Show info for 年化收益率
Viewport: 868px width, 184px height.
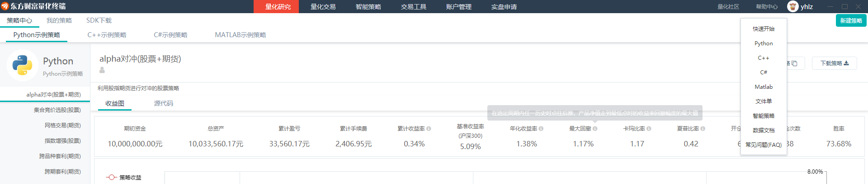(x=541, y=129)
